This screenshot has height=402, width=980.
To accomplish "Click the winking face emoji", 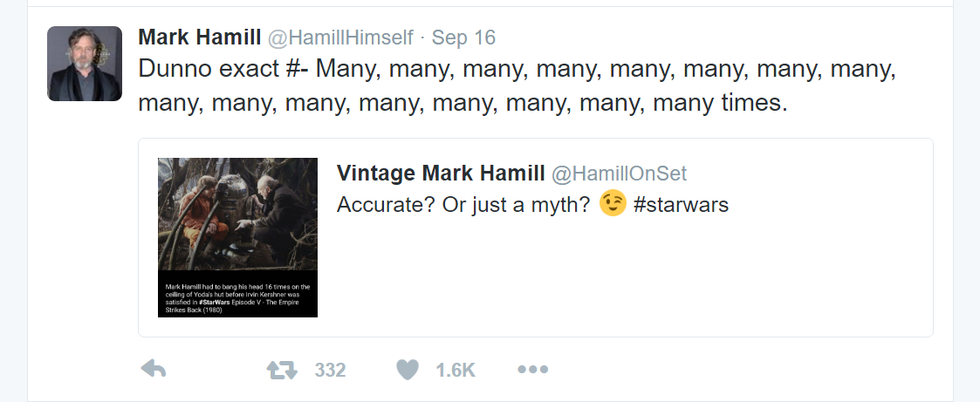I will coord(612,204).
